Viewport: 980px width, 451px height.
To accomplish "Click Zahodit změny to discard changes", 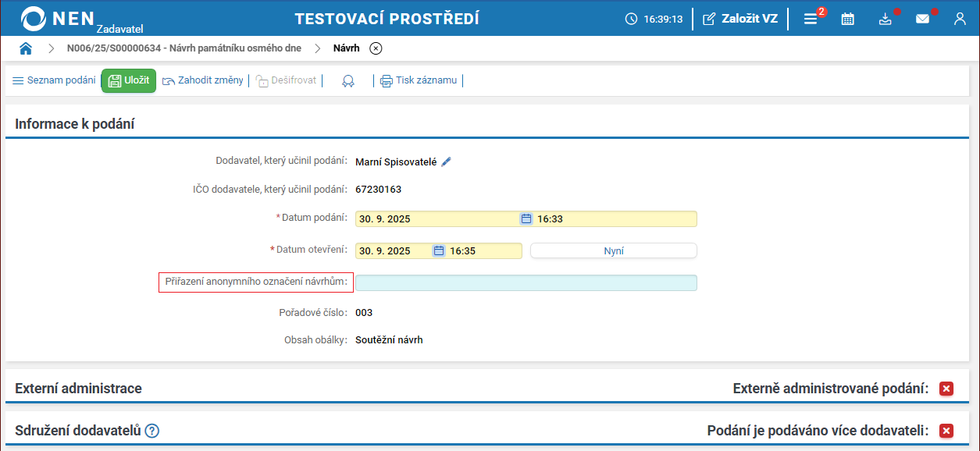I will coord(203,80).
